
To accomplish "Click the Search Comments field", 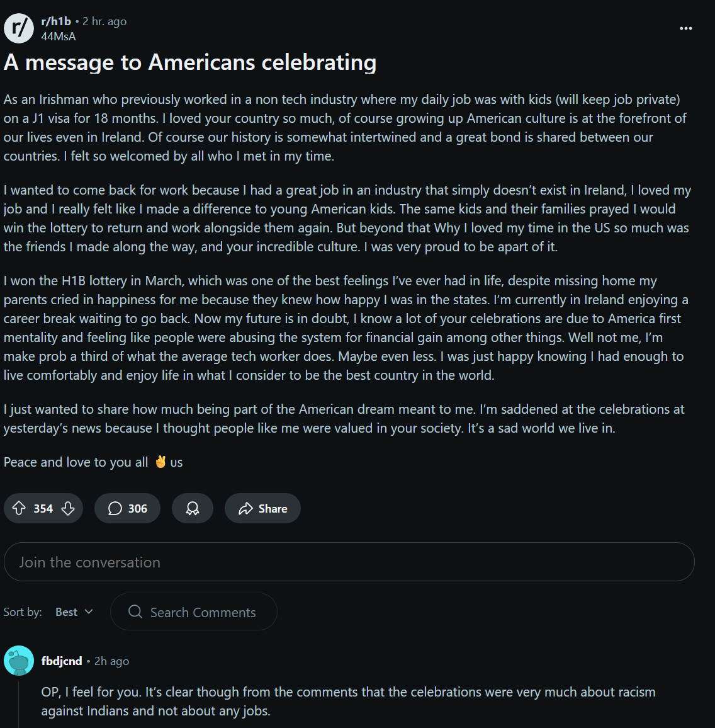I will 203,612.
